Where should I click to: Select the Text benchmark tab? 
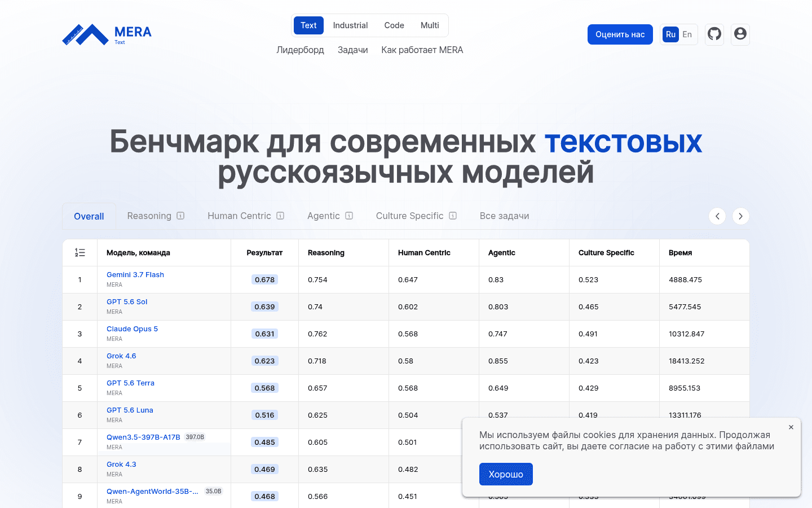(308, 25)
